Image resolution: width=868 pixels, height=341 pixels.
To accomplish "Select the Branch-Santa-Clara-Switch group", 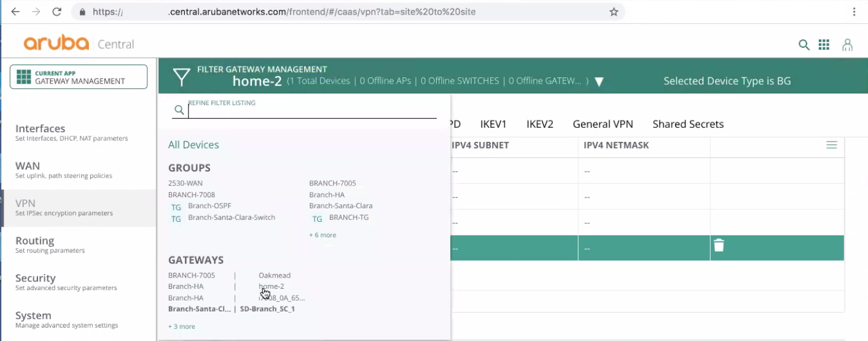I will tap(232, 218).
